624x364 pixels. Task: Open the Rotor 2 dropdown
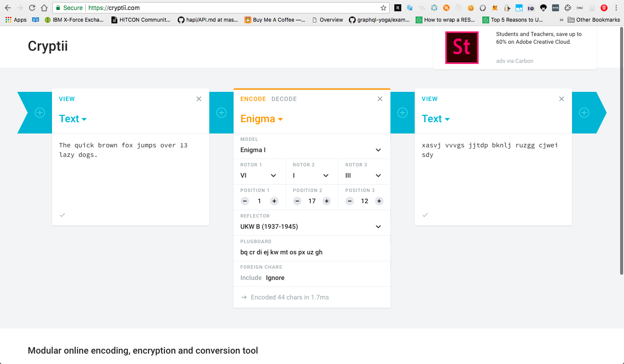[x=312, y=175]
